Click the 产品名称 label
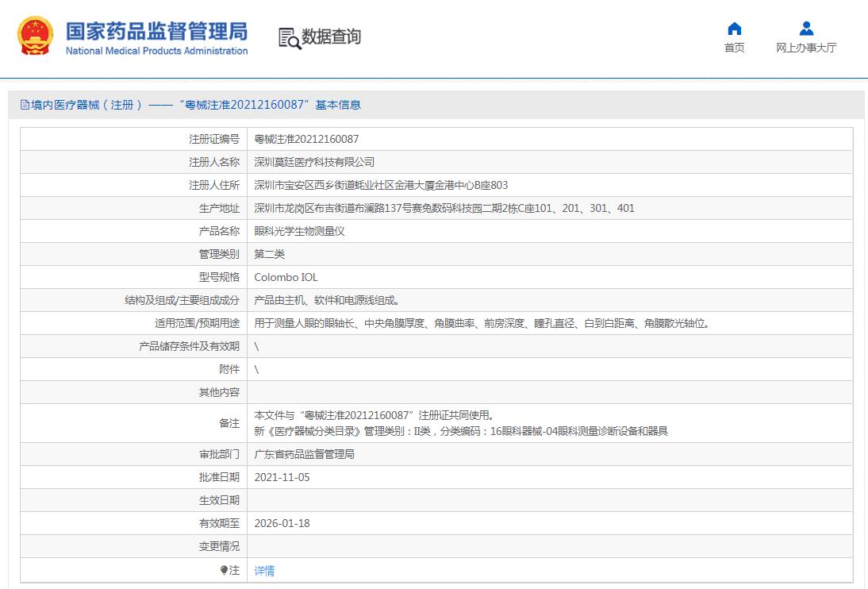868x589 pixels. [x=219, y=231]
